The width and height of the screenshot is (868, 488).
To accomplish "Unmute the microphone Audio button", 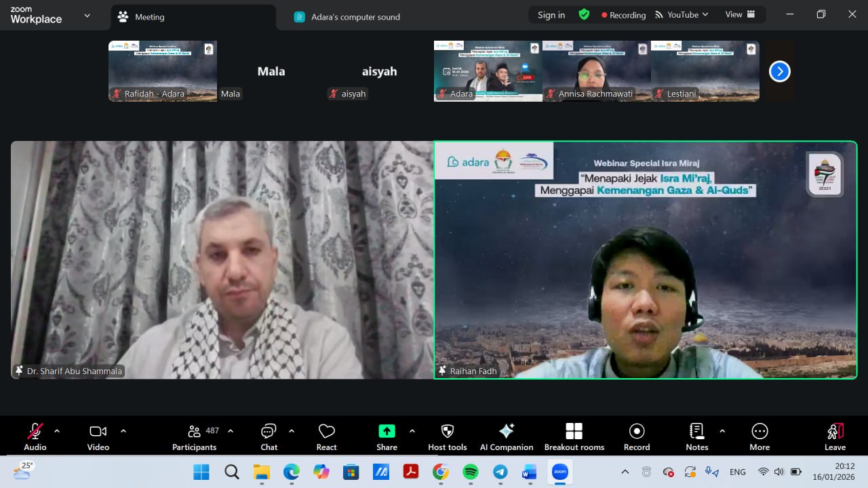I will point(35,436).
